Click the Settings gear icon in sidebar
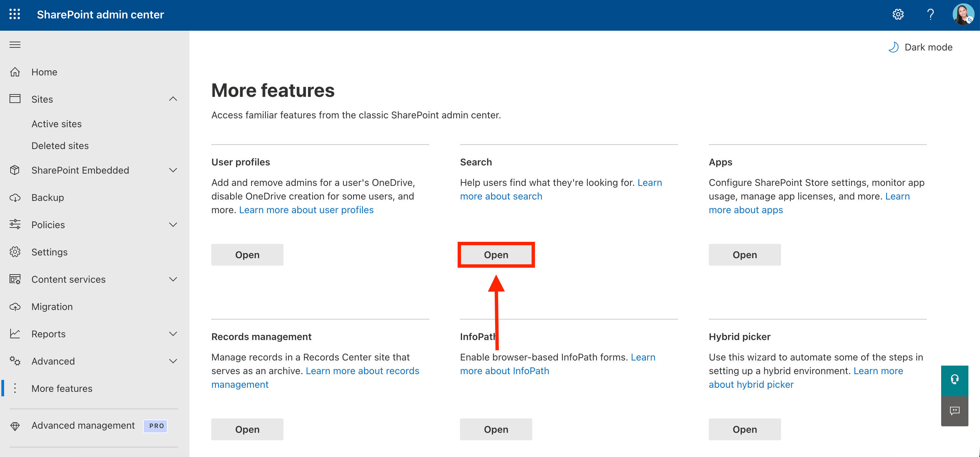Image resolution: width=980 pixels, height=457 pixels. [x=15, y=252]
